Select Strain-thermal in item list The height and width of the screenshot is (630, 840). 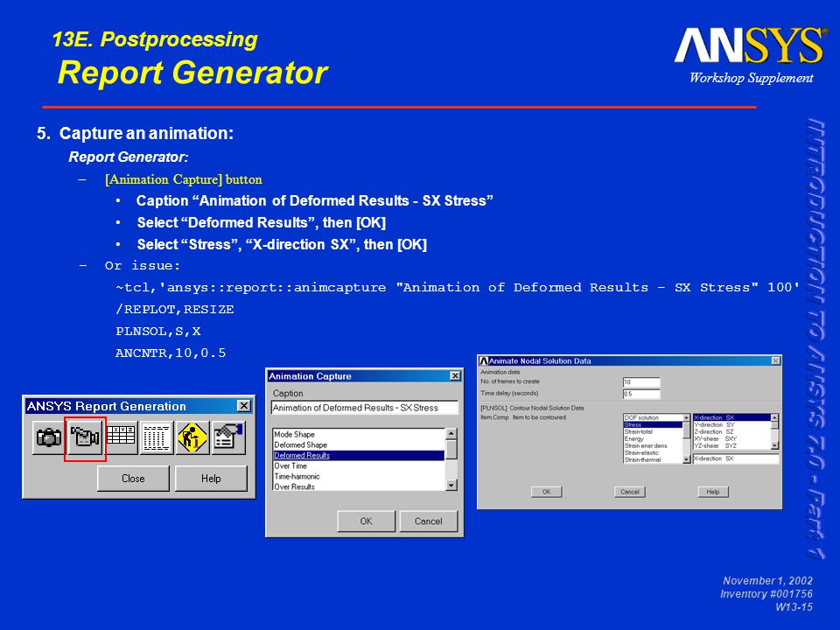(x=653, y=459)
